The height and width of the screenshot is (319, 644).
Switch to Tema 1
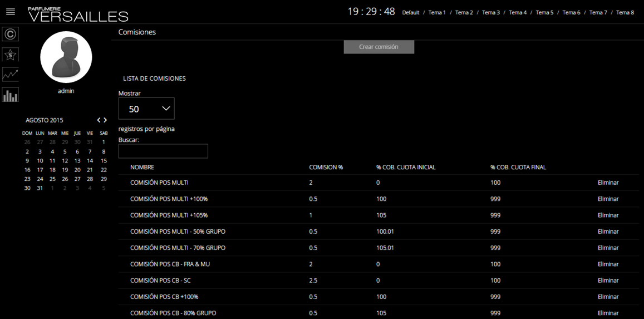tap(437, 12)
